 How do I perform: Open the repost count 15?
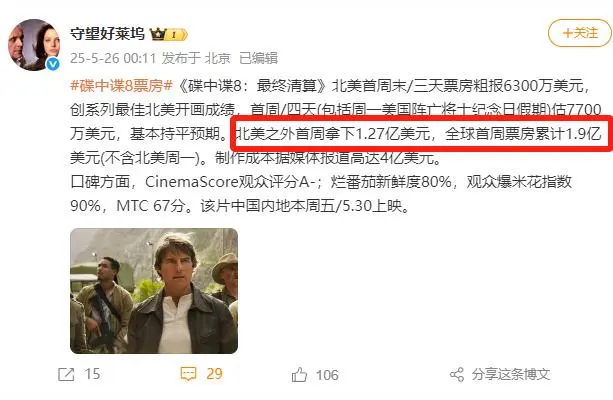click(93, 374)
